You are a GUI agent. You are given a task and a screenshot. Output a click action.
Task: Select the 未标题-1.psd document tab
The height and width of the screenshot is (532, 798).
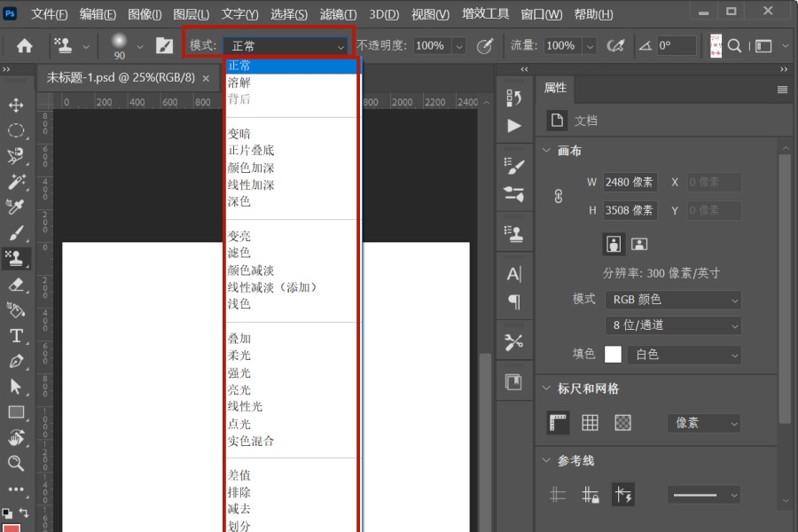121,77
